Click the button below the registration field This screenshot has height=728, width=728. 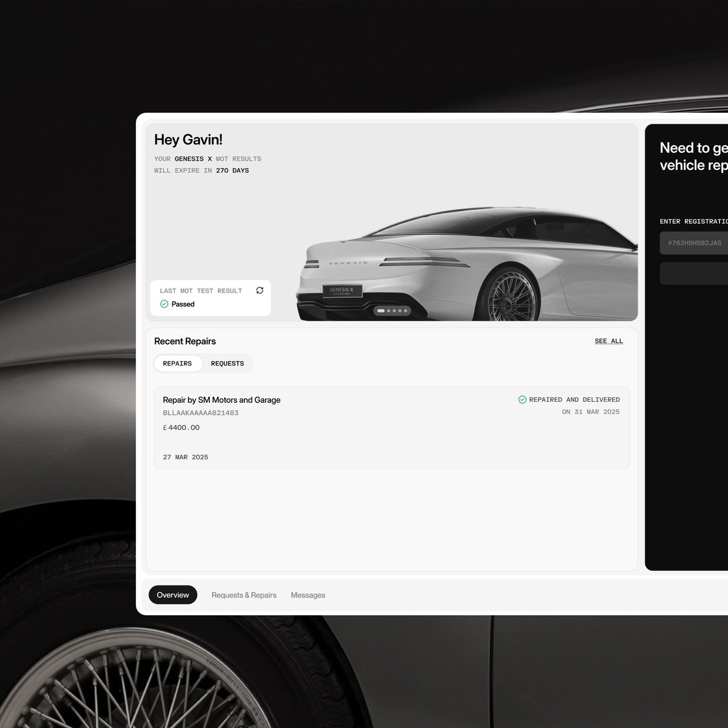click(694, 274)
